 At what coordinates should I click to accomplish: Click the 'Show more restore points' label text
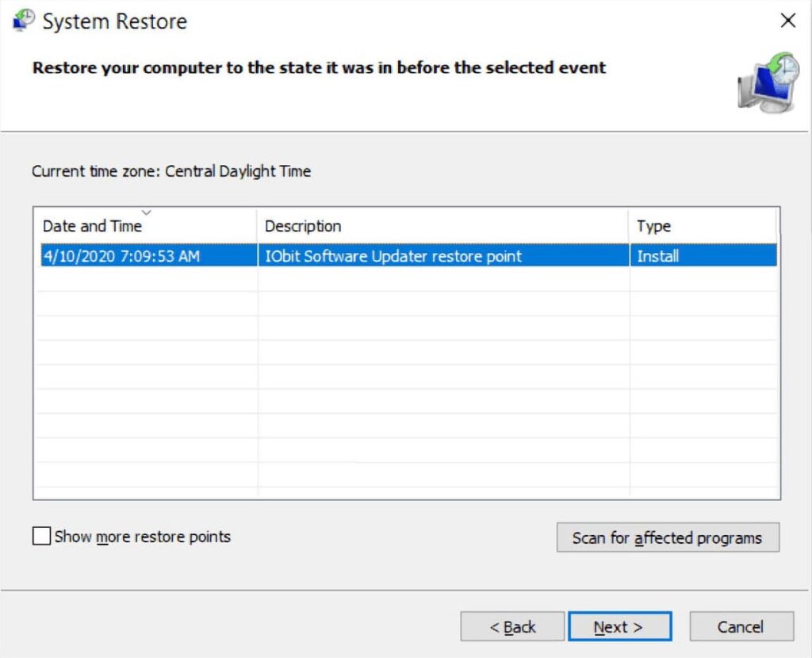(x=143, y=537)
